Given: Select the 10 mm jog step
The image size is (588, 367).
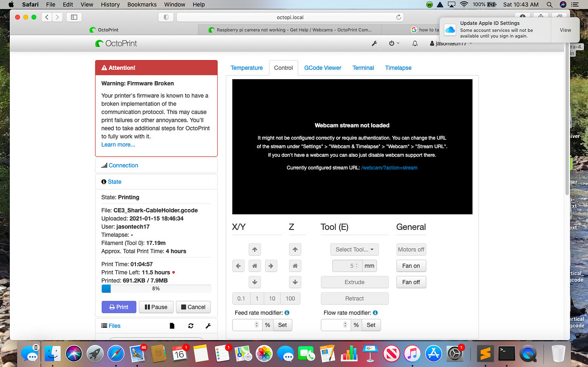Looking at the screenshot, I should coord(272,298).
